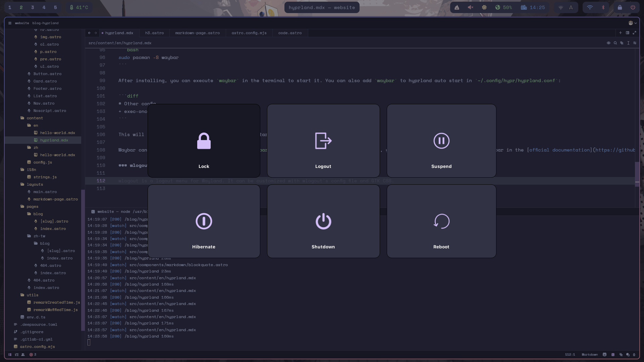The height and width of the screenshot is (362, 644).
Task: Open the terminal panel icon in status bar
Action: point(613,354)
